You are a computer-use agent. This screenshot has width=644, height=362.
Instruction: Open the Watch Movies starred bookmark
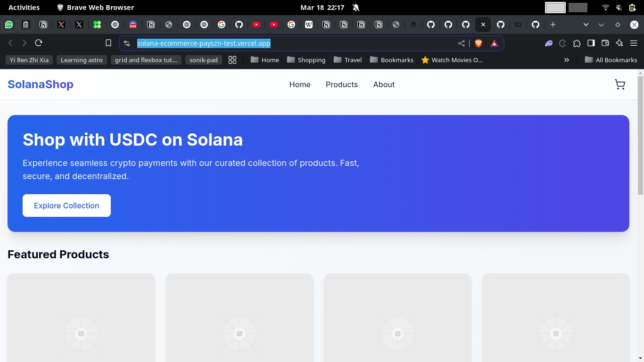[x=452, y=60]
